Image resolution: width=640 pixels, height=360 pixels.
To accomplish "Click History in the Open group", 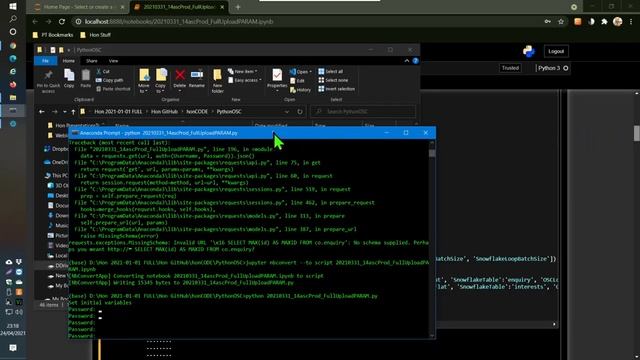I will [300, 90].
